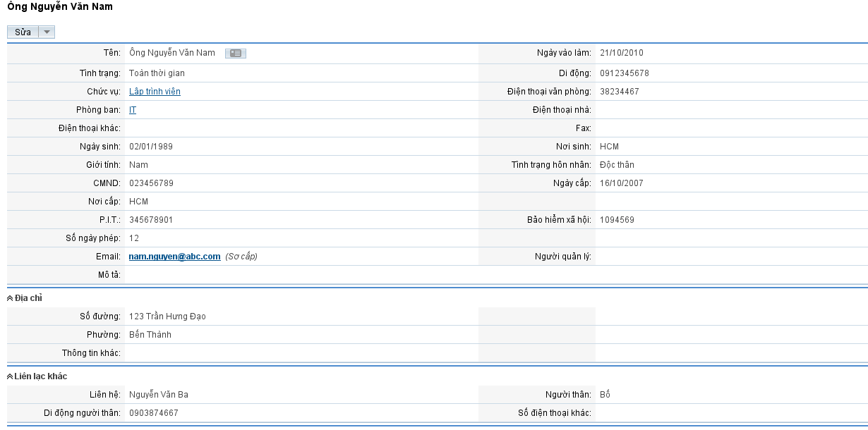Collapse the Liên lạc khác section
This screenshot has width=868, height=430.
tap(10, 376)
